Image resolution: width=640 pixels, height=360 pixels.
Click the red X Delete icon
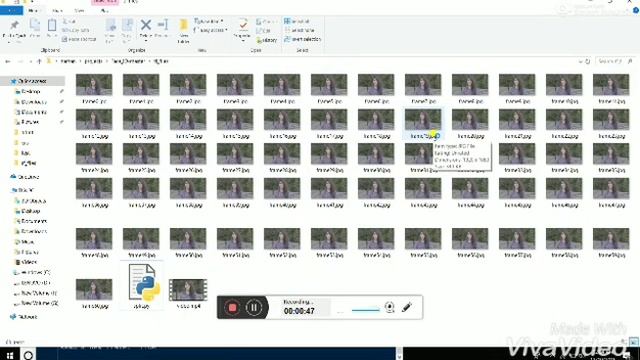point(146,25)
